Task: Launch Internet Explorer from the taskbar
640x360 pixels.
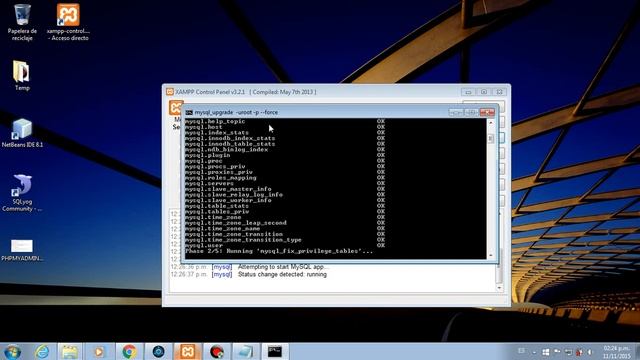Action: (x=42, y=351)
